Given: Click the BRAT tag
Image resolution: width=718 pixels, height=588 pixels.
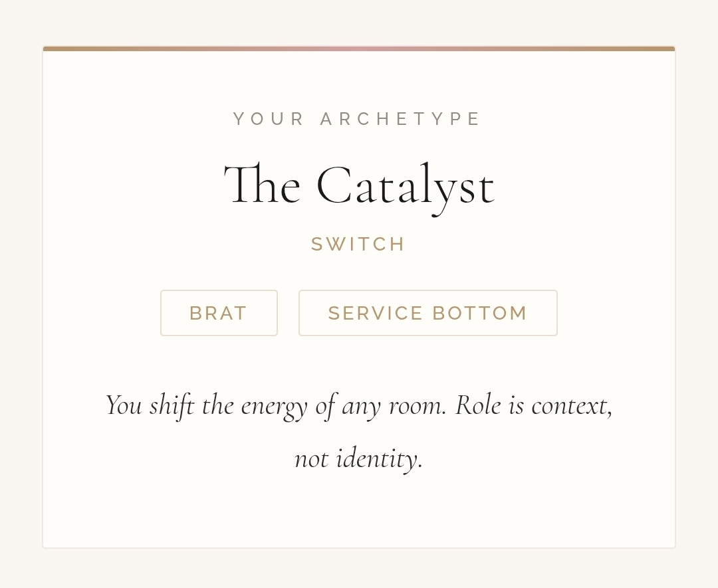Looking at the screenshot, I should tap(219, 313).
